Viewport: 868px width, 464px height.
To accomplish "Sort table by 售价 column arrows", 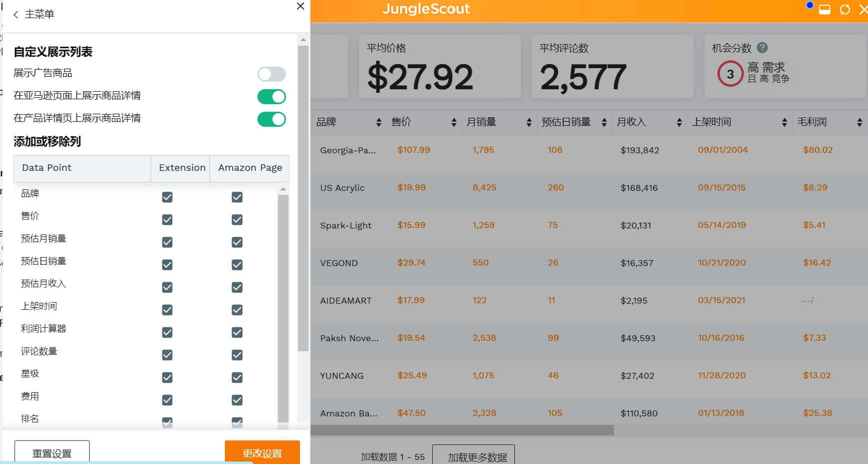I will [x=454, y=122].
